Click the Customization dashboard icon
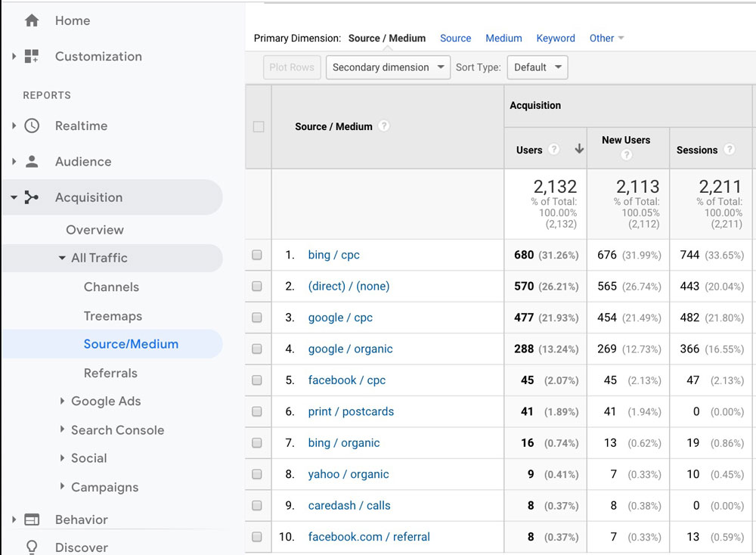This screenshot has width=756, height=555. click(x=32, y=57)
